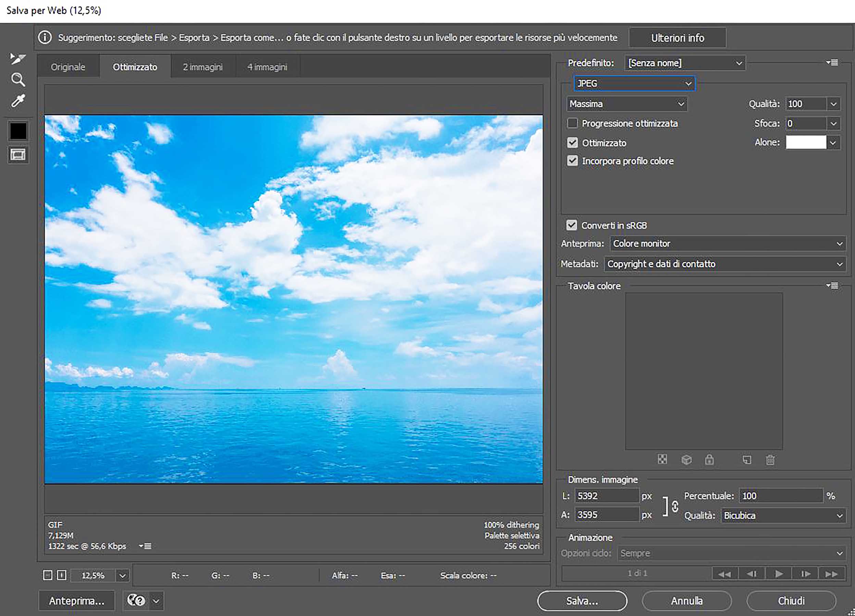Click the constrain proportions link icon
The height and width of the screenshot is (616, 855).
click(x=675, y=506)
